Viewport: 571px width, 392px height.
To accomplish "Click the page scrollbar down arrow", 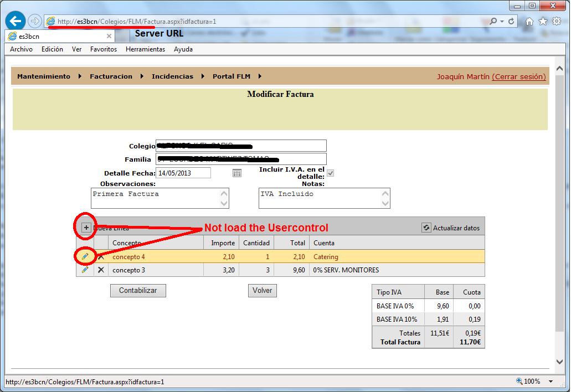I will 560,362.
